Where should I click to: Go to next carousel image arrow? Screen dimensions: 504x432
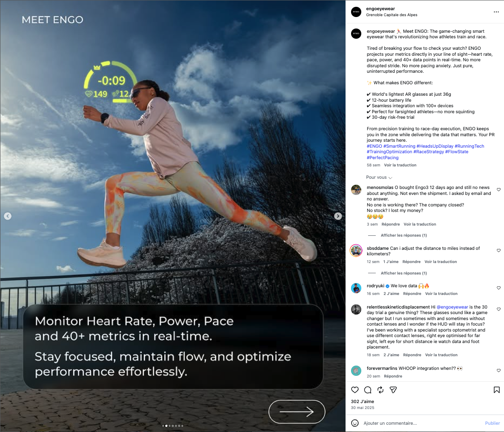coord(338,216)
